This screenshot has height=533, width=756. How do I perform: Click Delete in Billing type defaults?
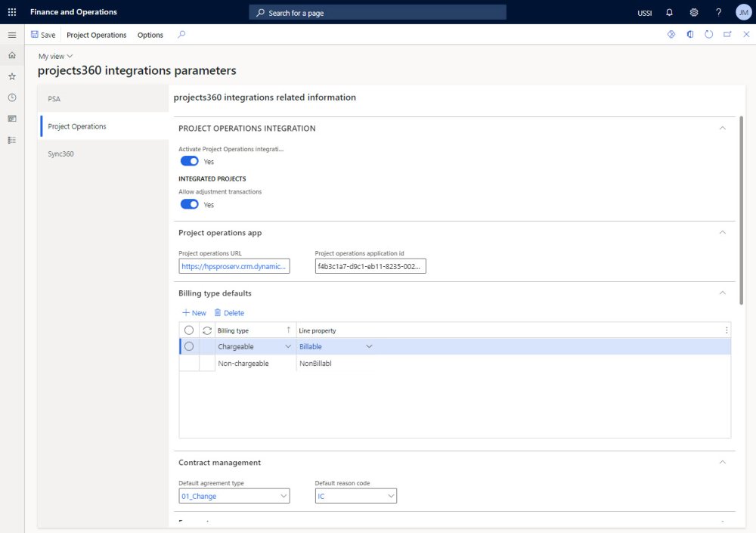click(230, 312)
